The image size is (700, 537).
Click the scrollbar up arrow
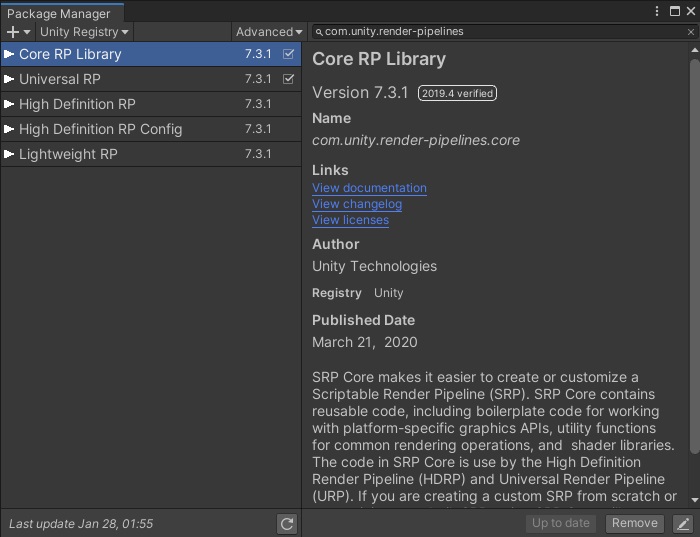(695, 50)
